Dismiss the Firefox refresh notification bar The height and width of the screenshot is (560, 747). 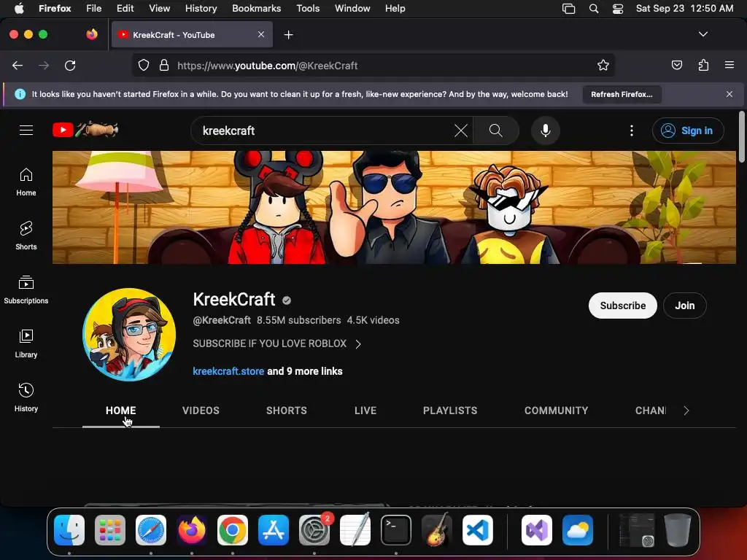729,94
